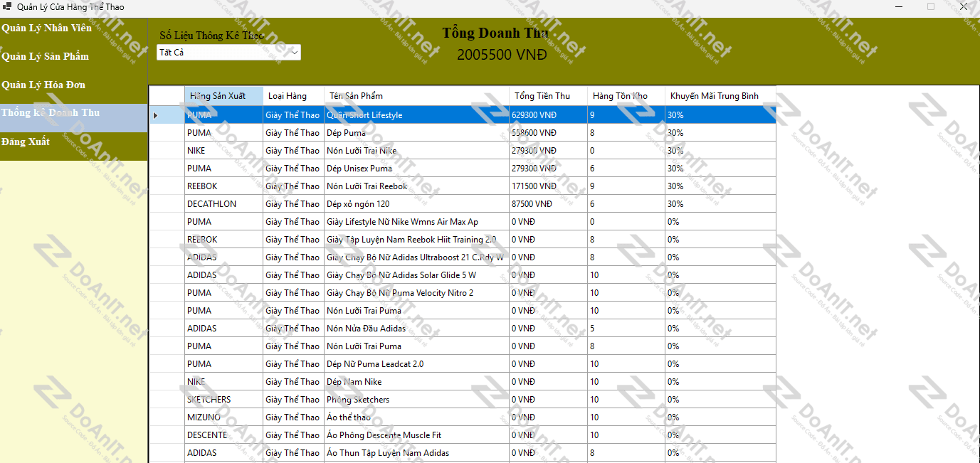The width and height of the screenshot is (980, 463).
Task: Sort by the Tên Sản Phẩm column header
Action: [x=416, y=96]
